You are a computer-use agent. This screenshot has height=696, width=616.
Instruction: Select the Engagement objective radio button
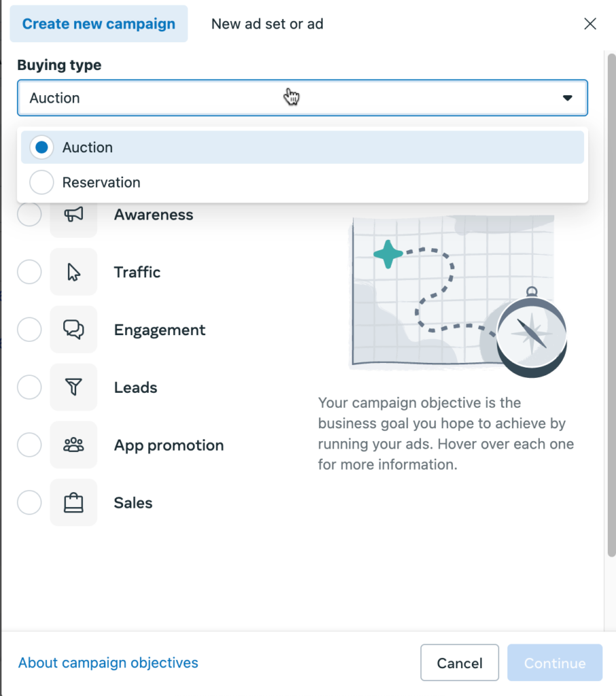point(29,330)
